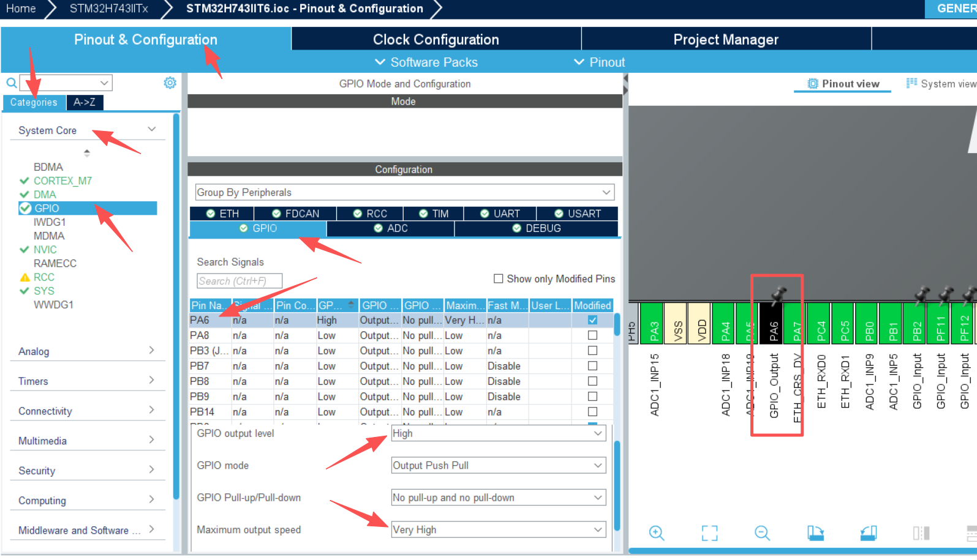Expand the Connectivity category

(x=86, y=411)
